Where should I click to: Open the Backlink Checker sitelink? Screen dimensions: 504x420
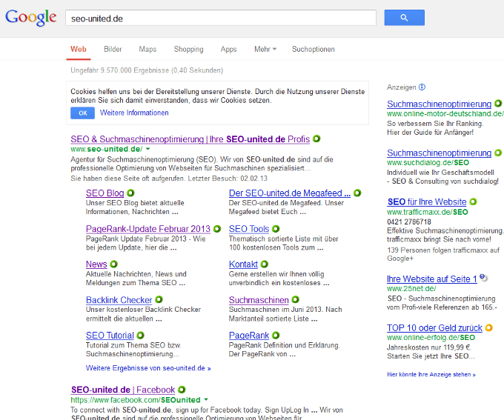click(119, 300)
